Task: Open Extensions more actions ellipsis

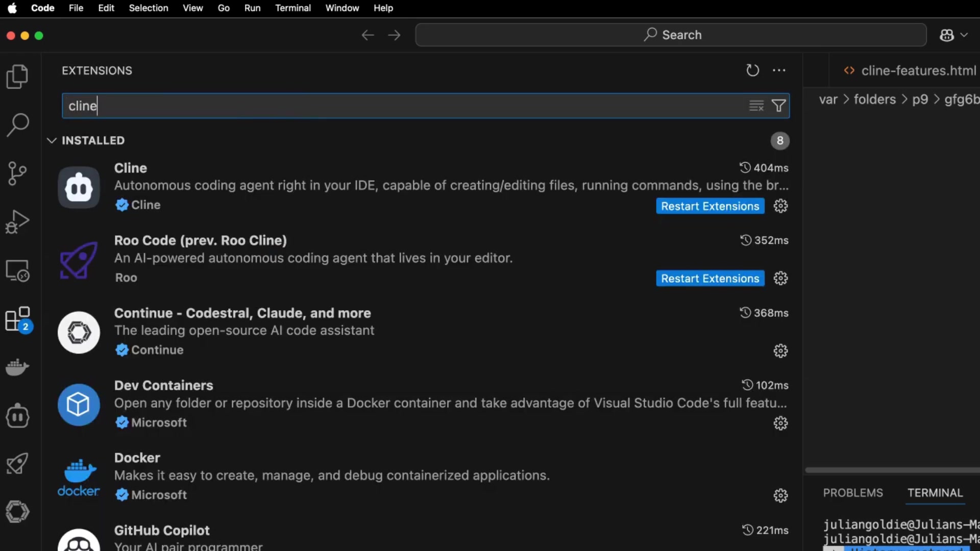Action: [779, 70]
